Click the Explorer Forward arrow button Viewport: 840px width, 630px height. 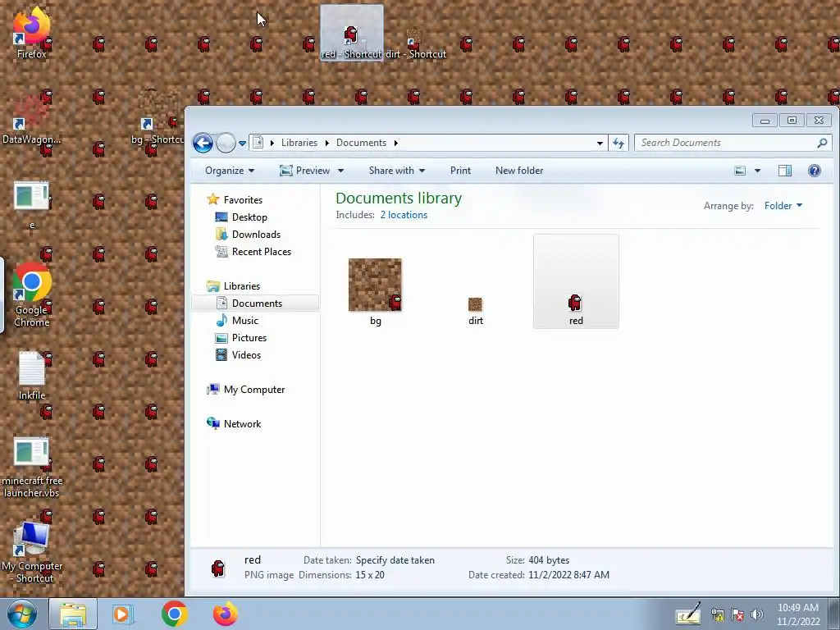click(x=226, y=143)
